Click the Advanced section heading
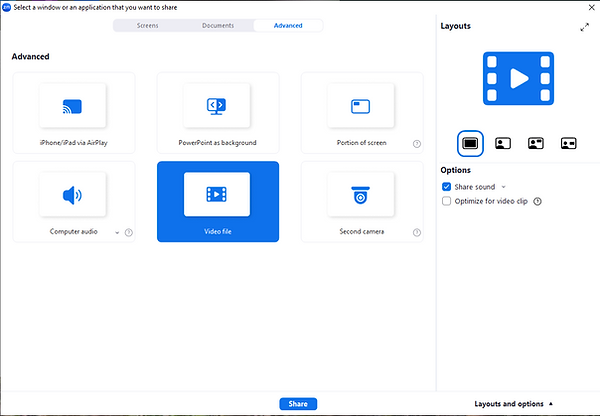 coord(31,57)
